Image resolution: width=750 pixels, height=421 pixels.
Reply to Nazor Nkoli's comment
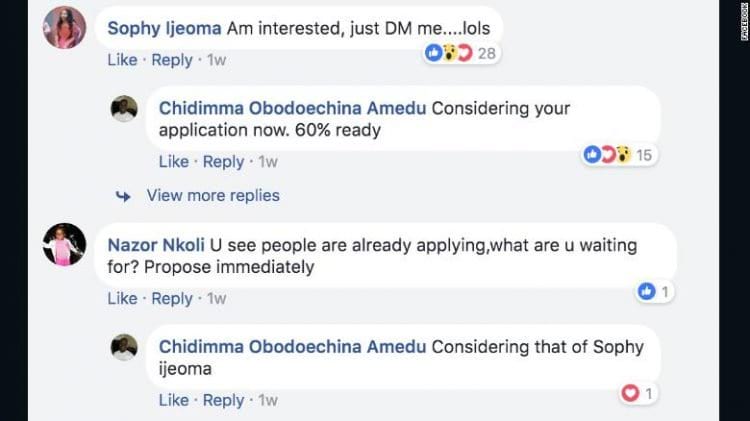pyautogui.click(x=172, y=299)
